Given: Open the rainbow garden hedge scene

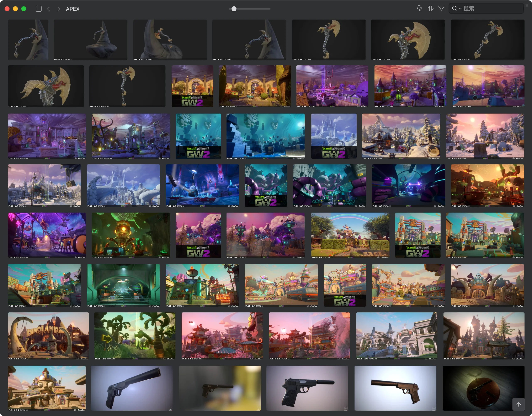Looking at the screenshot, I should [350, 235].
